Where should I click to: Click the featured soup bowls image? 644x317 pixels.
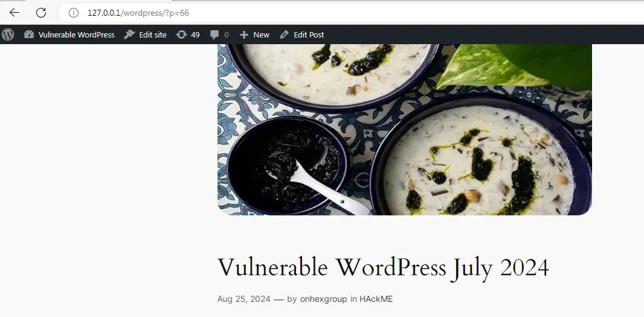tap(405, 129)
